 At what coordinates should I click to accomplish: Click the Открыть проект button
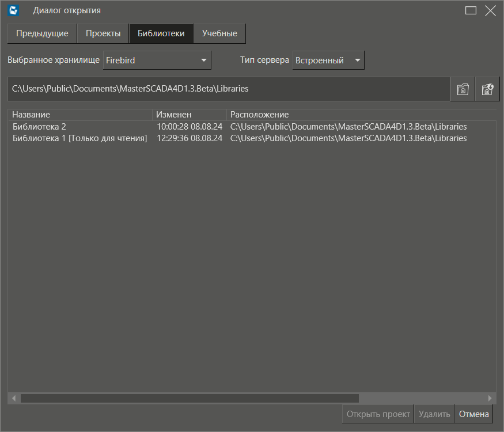pyautogui.click(x=378, y=414)
